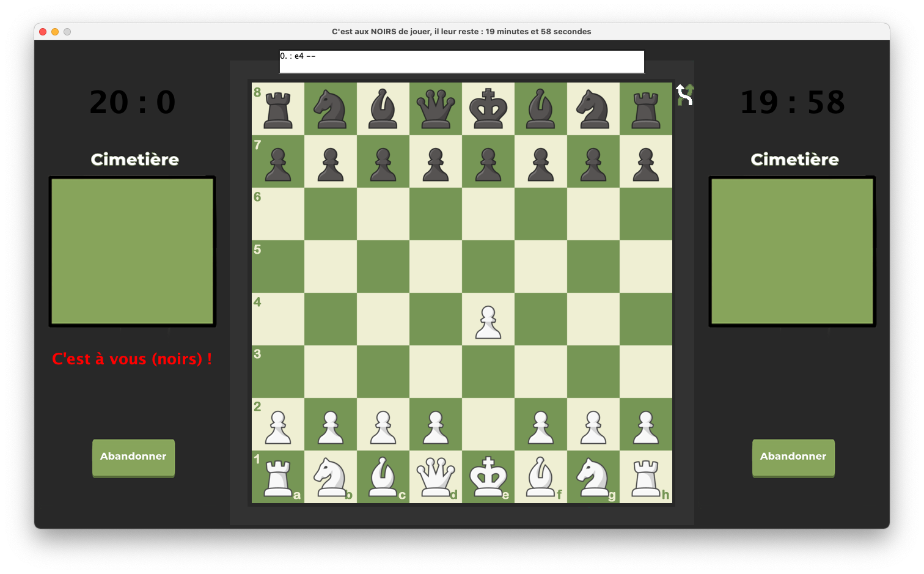Select the black king on e8
924x574 pixels.
click(488, 109)
